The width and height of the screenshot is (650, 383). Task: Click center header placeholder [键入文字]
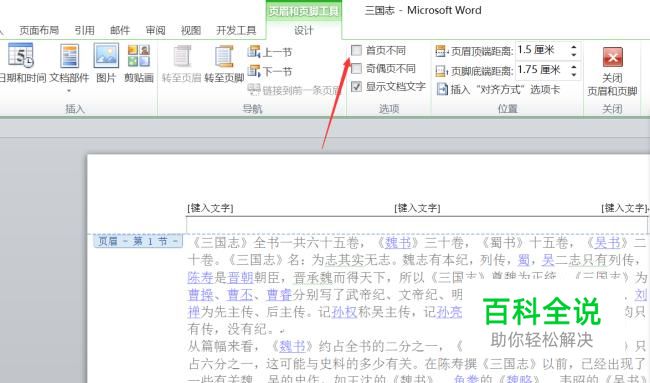[417, 208]
